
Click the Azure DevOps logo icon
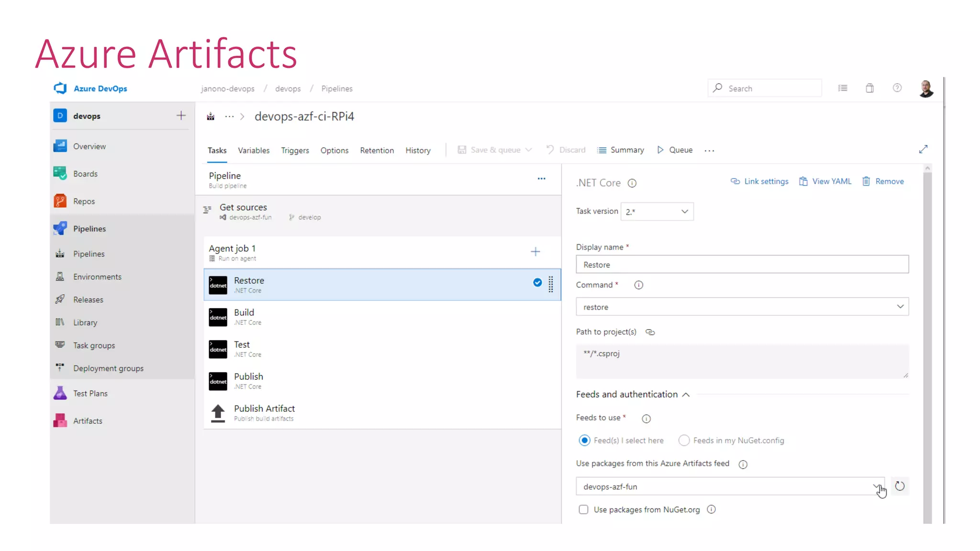[x=60, y=88]
